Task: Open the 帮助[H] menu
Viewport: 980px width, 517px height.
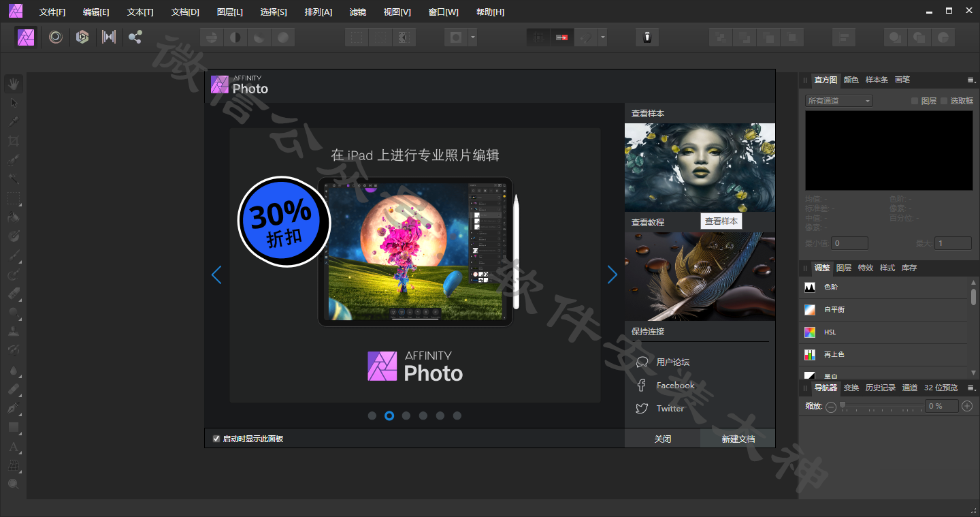Action: [490, 12]
